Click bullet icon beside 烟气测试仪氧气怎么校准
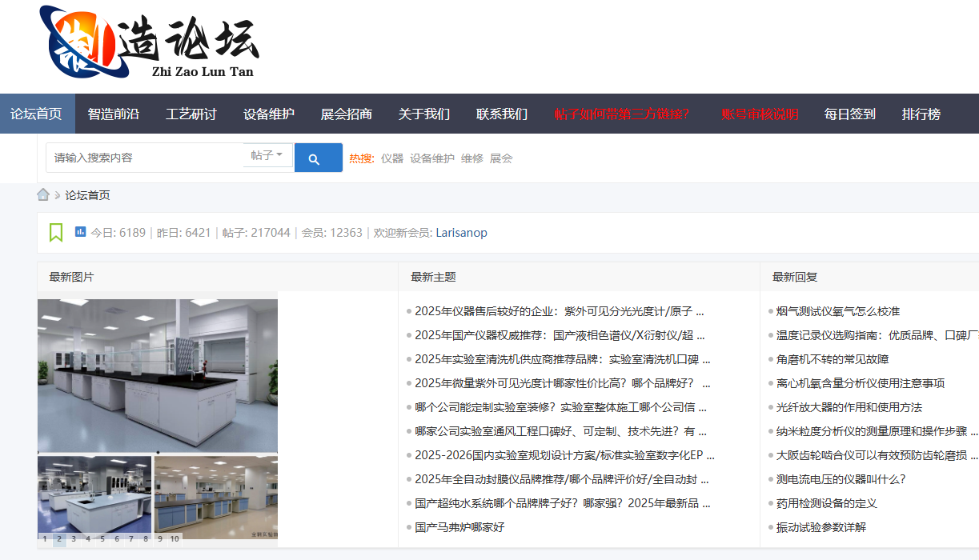The width and height of the screenshot is (979, 560). click(770, 311)
